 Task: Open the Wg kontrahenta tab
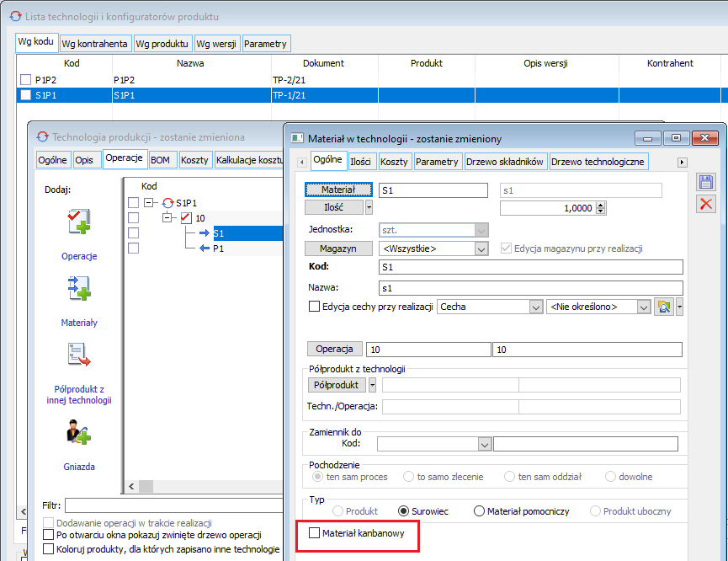(x=95, y=44)
